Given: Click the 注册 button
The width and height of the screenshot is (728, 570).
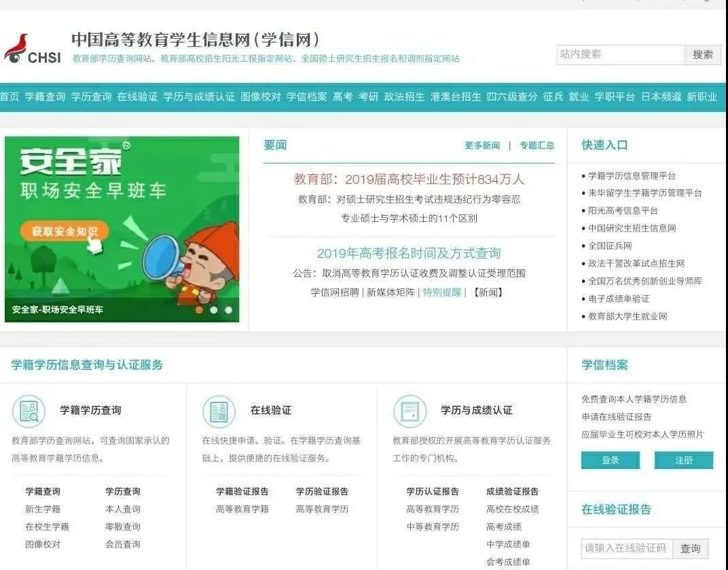Looking at the screenshot, I should 684,461.
